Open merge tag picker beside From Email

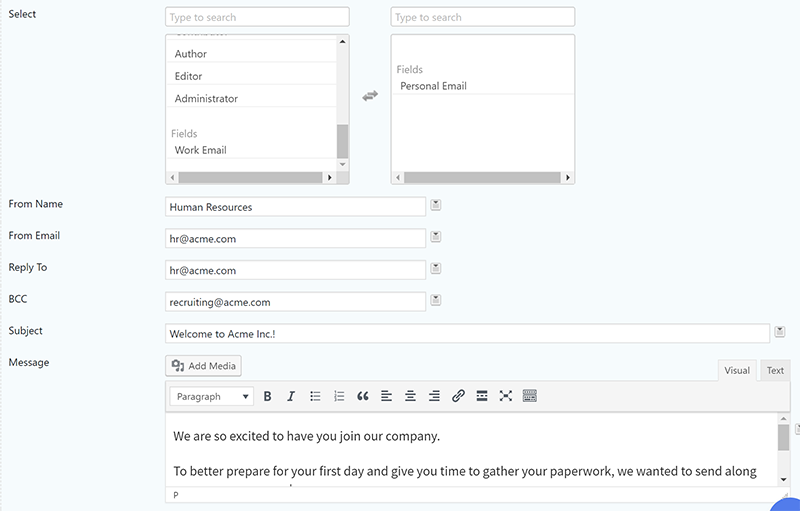(436, 237)
